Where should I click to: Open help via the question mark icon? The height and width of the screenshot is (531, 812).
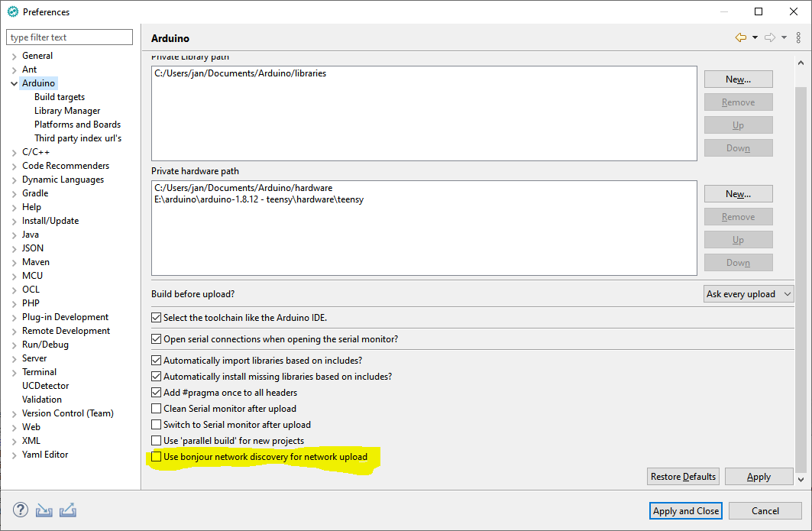pyautogui.click(x=20, y=510)
